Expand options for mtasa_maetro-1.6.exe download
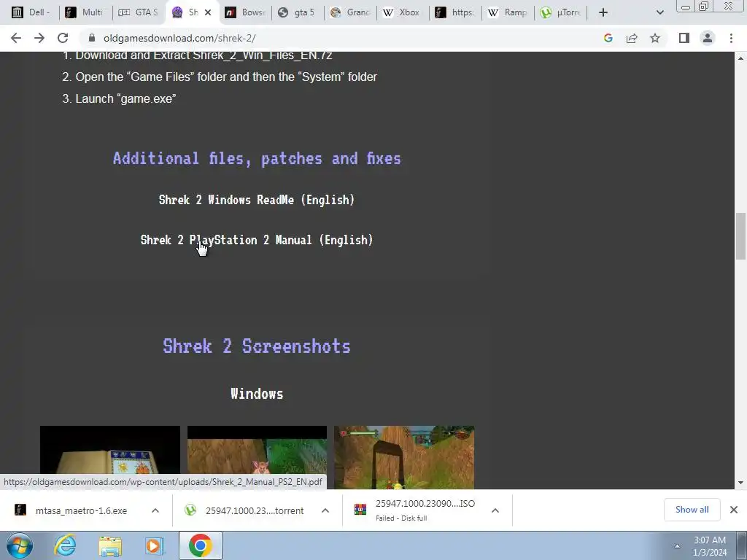This screenshot has width=747, height=560. point(155,510)
